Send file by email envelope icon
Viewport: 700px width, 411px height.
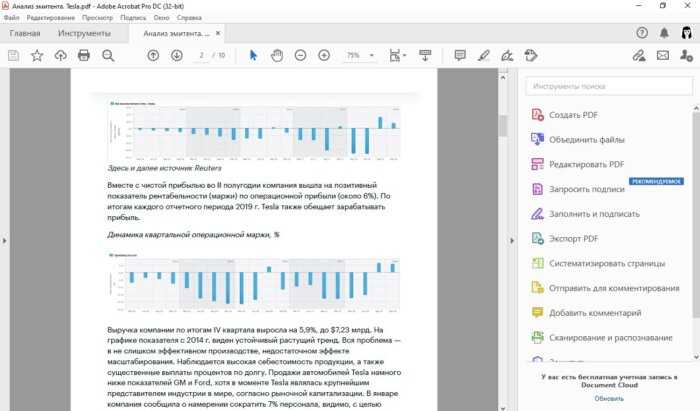point(663,55)
